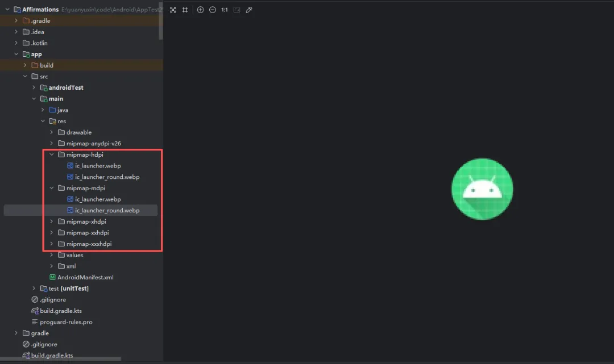This screenshot has height=364, width=614.
Task: Toggle the image grid overlay
Action: [x=185, y=10]
